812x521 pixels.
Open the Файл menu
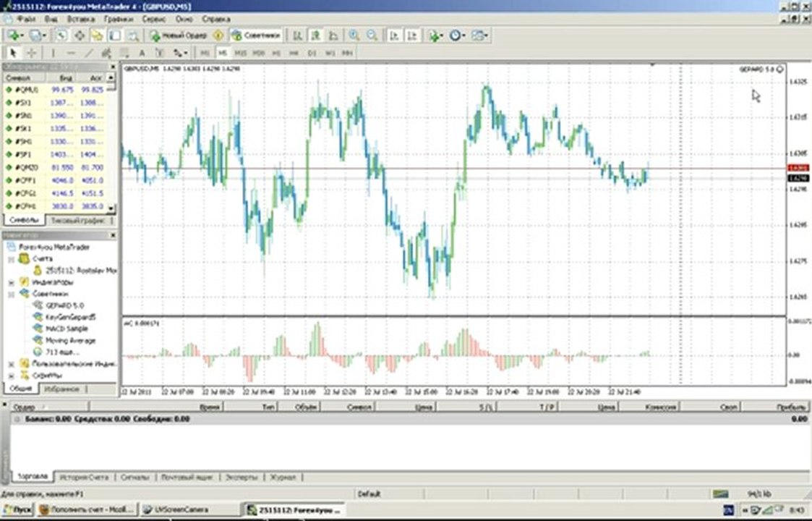coord(27,19)
